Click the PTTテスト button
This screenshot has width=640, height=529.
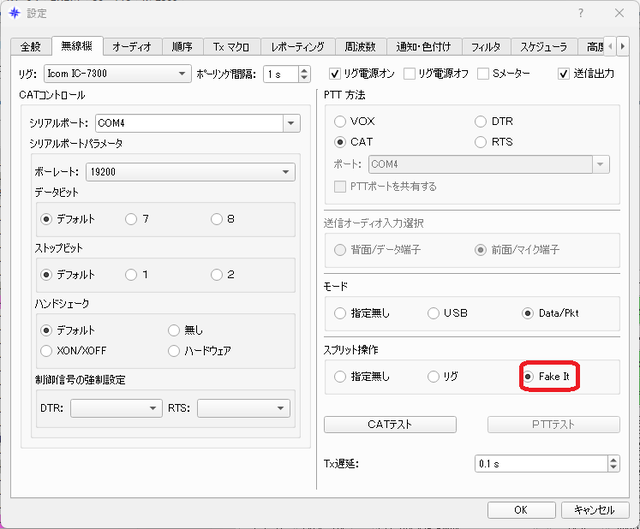click(x=553, y=425)
